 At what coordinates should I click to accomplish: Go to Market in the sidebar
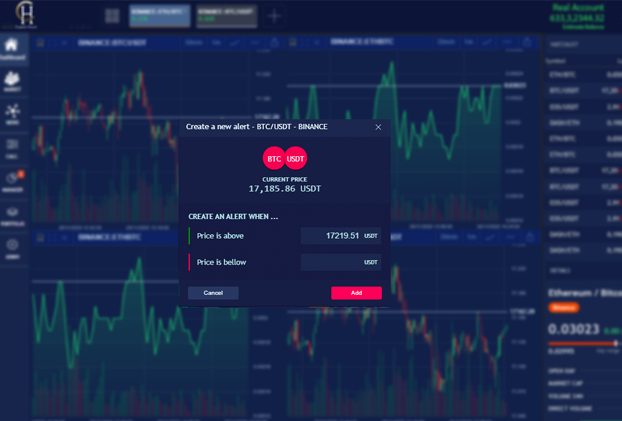point(12,82)
